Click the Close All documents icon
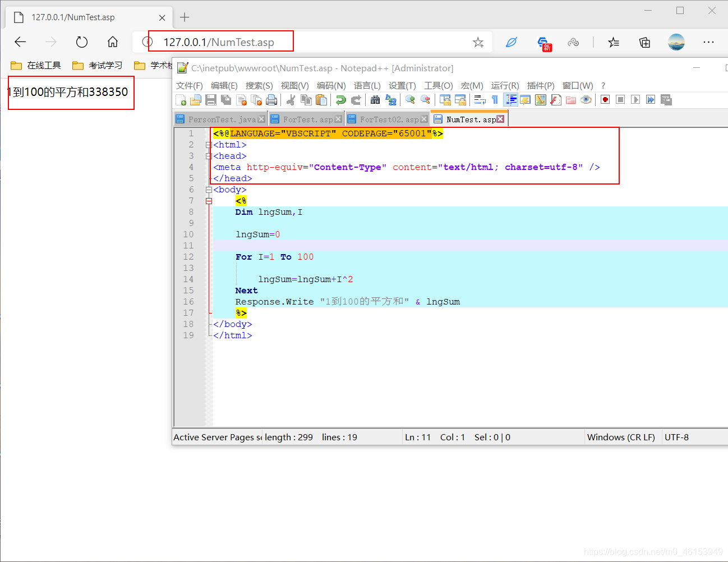The width and height of the screenshot is (728, 562). point(257,100)
